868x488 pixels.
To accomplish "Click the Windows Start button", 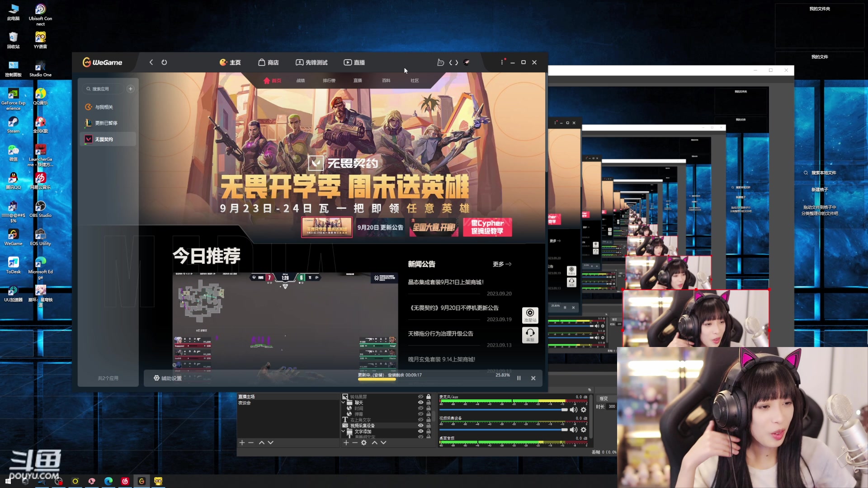I will tap(8, 481).
